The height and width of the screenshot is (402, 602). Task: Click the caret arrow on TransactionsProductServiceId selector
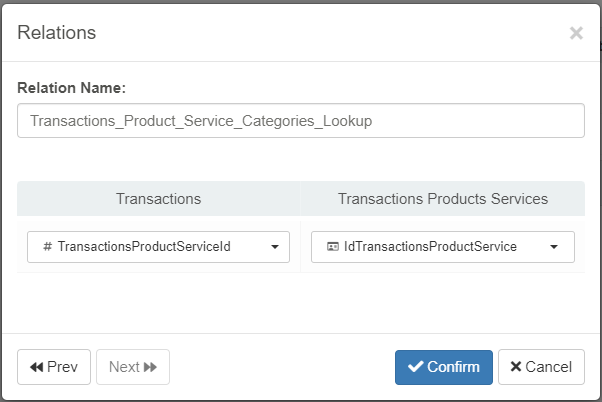(x=275, y=247)
